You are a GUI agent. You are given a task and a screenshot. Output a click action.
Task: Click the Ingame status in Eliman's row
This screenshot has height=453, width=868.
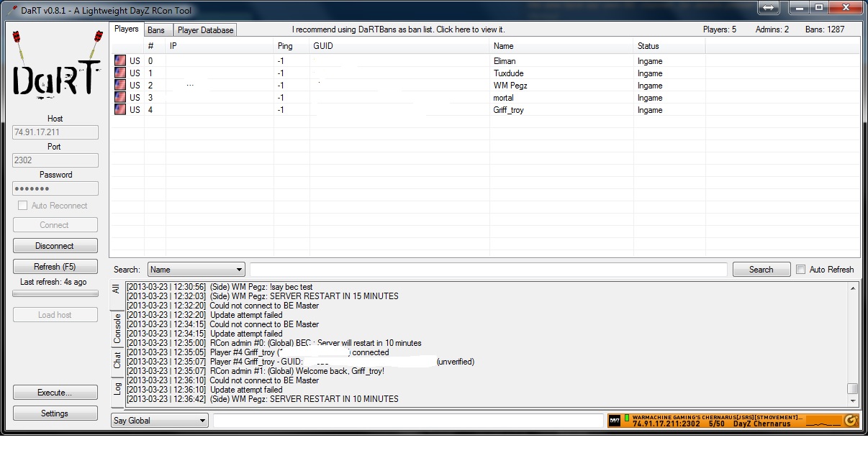(x=650, y=61)
